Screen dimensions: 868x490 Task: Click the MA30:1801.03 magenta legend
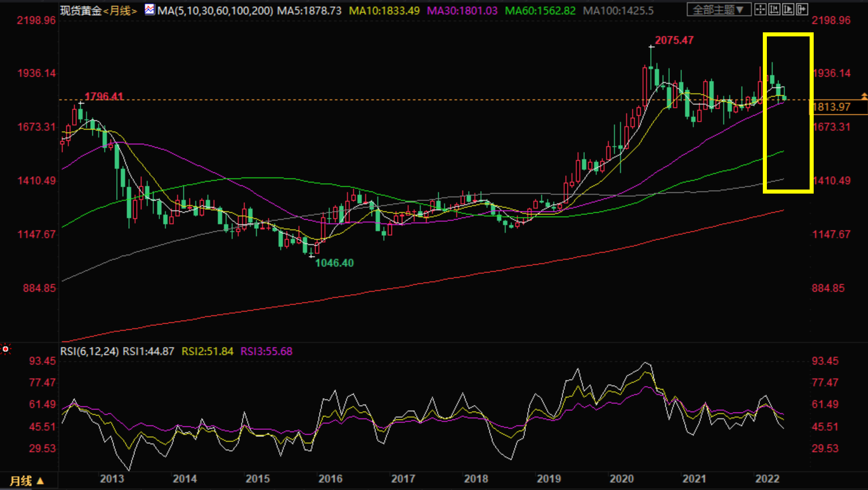pyautogui.click(x=462, y=10)
